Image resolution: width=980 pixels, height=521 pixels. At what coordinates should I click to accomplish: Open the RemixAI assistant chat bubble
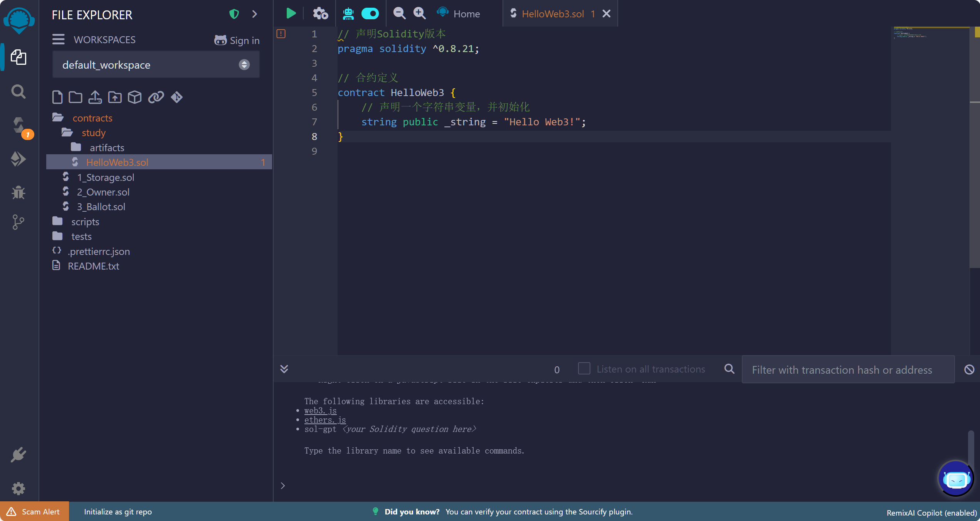(956, 479)
